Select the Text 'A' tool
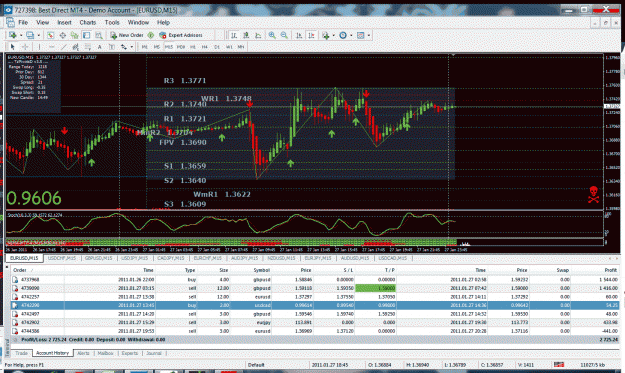The image size is (625, 373). tap(100, 47)
